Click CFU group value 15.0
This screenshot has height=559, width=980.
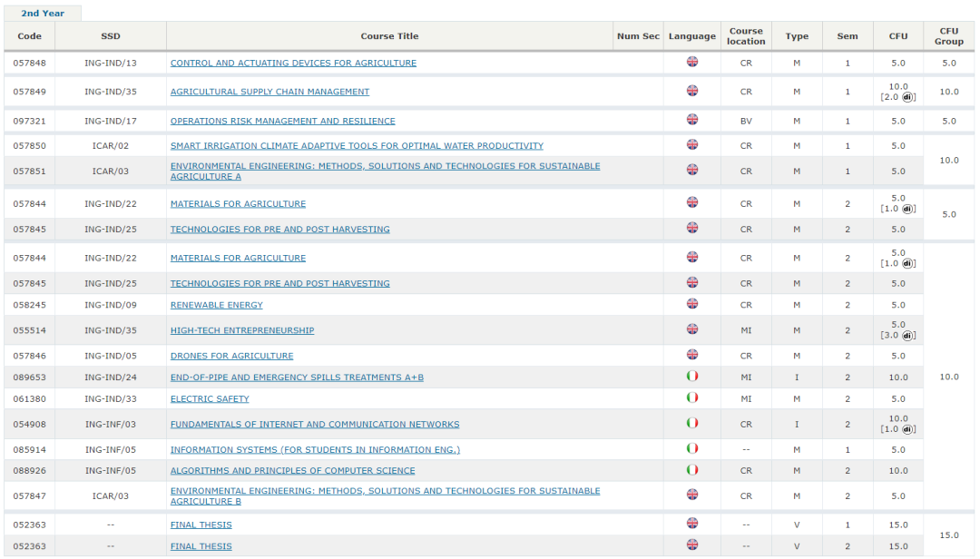(949, 536)
